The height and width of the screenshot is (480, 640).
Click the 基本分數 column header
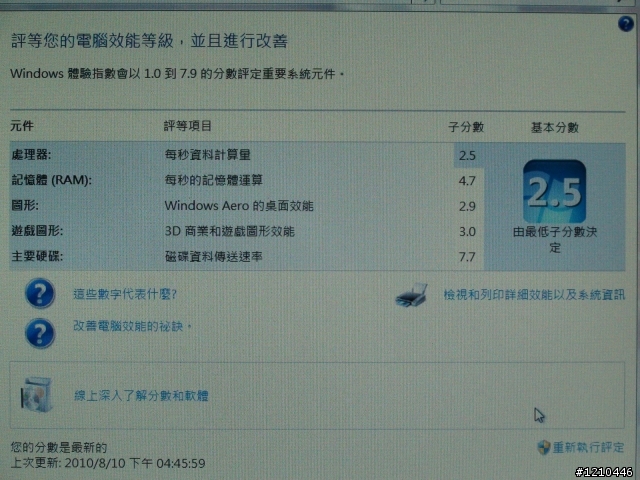[555, 128]
